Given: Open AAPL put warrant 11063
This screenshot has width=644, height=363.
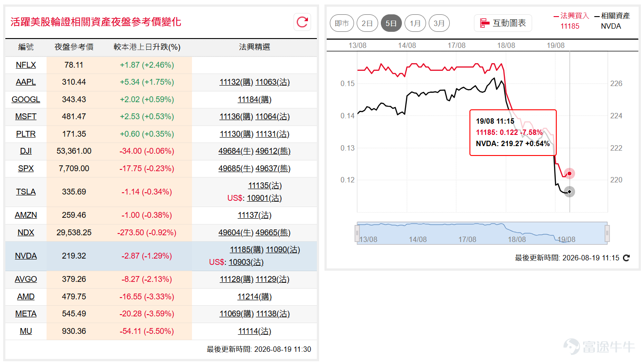Looking at the screenshot, I should [x=272, y=82].
